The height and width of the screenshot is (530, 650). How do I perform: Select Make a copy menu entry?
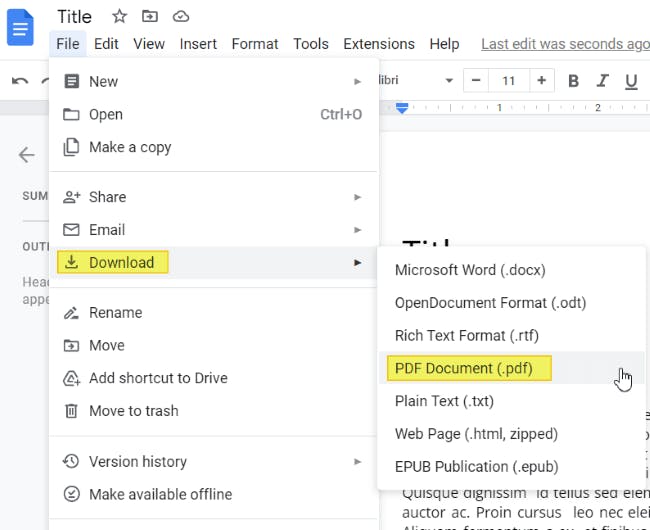tap(213, 147)
